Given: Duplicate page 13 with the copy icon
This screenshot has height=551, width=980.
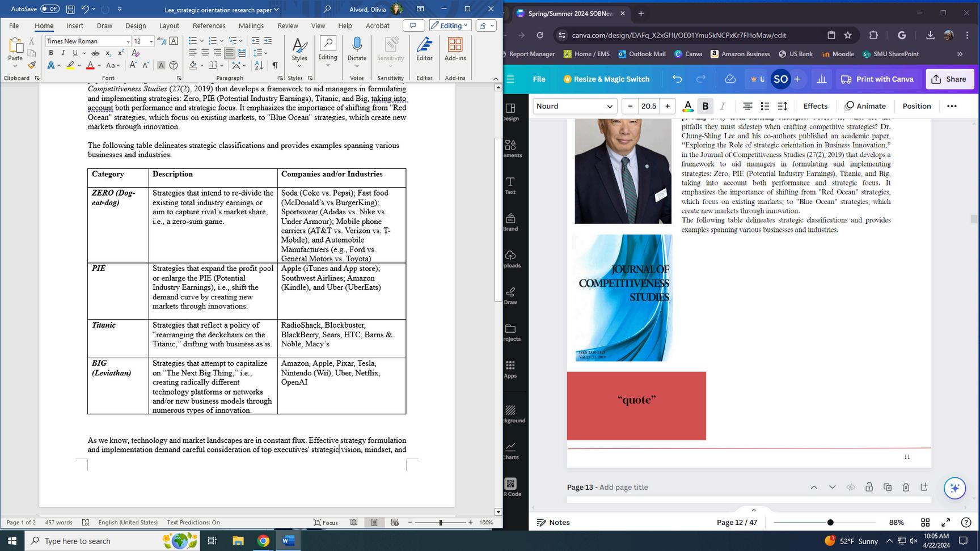Looking at the screenshot, I should click(x=888, y=487).
